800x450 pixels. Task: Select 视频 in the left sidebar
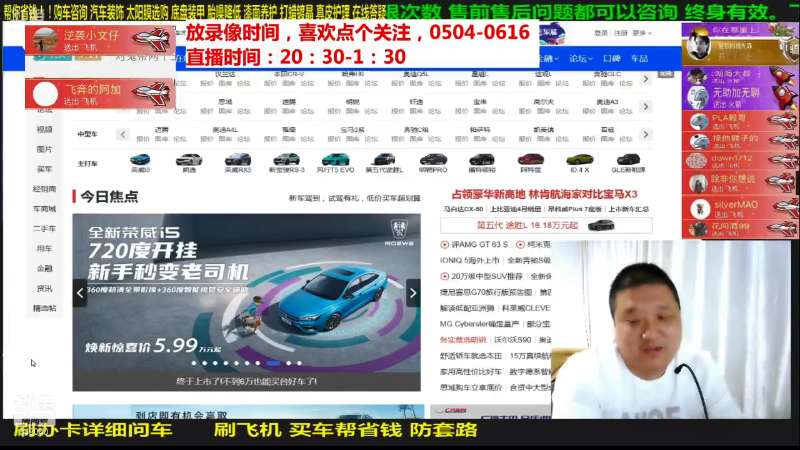(44, 130)
